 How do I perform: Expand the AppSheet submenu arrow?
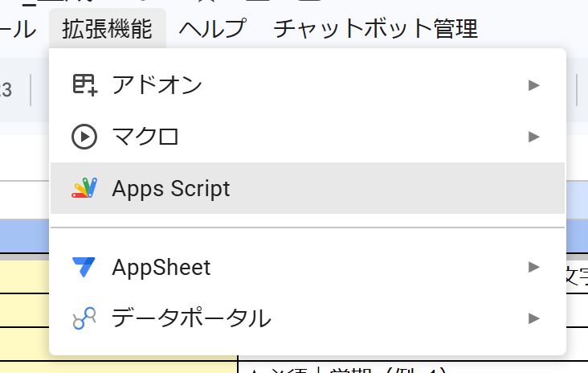click(534, 267)
